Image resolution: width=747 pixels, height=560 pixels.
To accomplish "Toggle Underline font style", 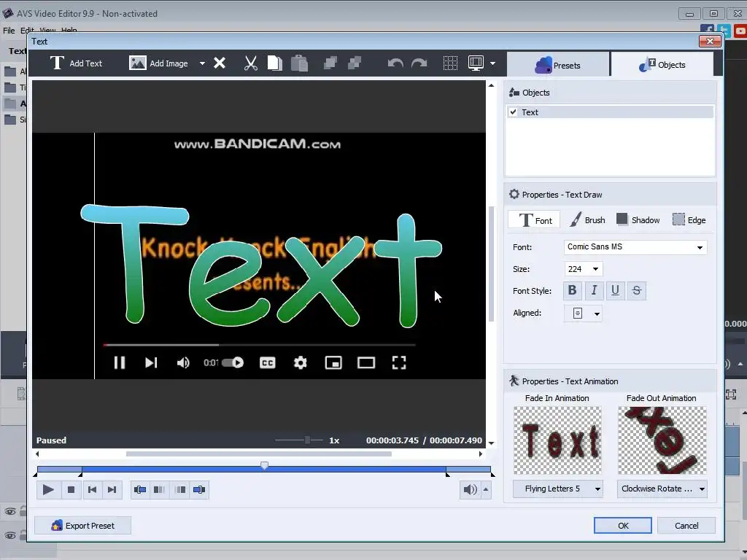I will (x=615, y=290).
